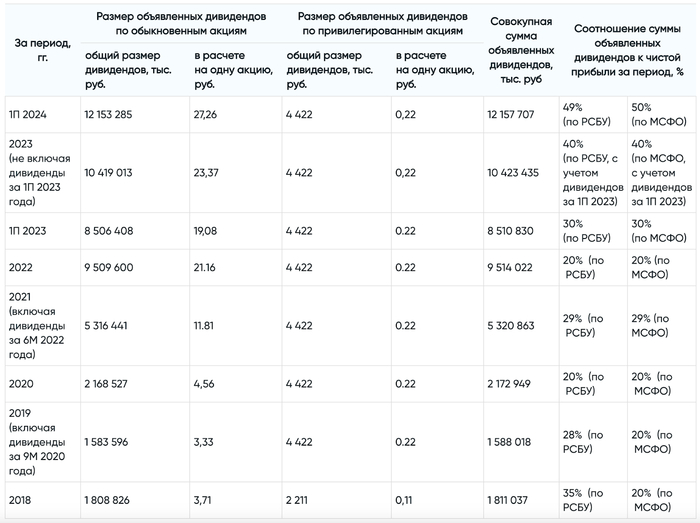Click the 9 514 022 total cell
The image size is (700, 523).
point(511,267)
